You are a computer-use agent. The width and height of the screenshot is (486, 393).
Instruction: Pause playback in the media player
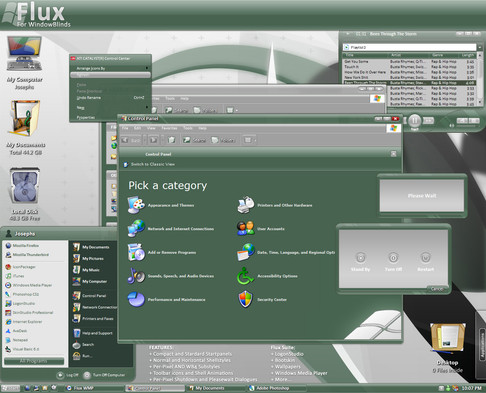(415, 120)
